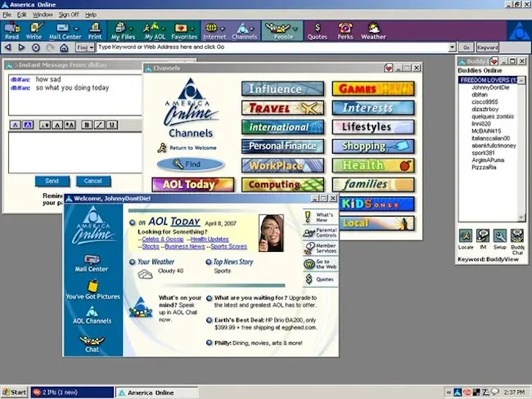Click the Go button
532x399 pixels.
pyautogui.click(x=467, y=47)
